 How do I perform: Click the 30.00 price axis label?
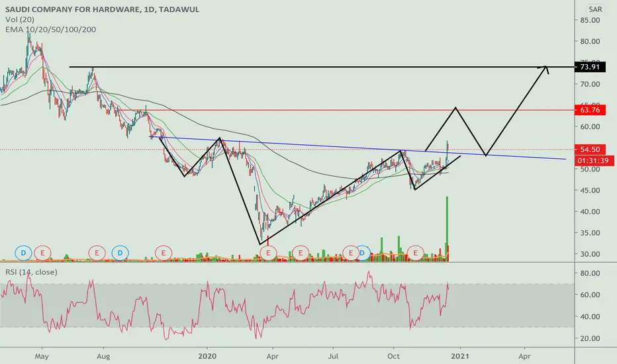[x=590, y=254]
